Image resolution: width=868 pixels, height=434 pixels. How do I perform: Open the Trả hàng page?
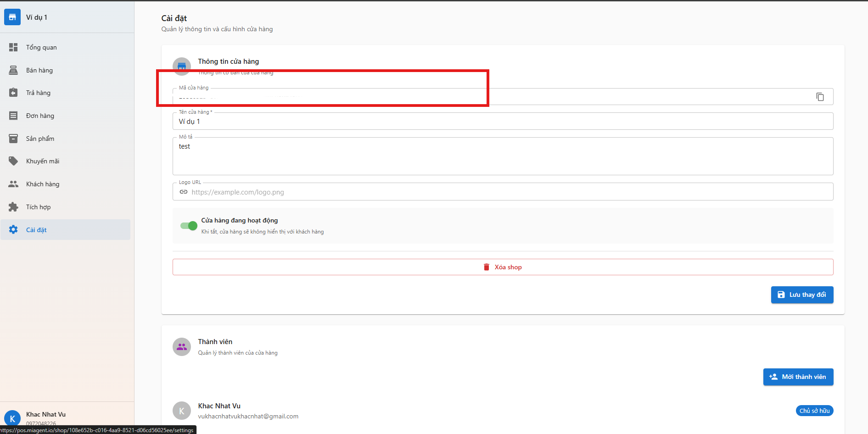click(38, 93)
